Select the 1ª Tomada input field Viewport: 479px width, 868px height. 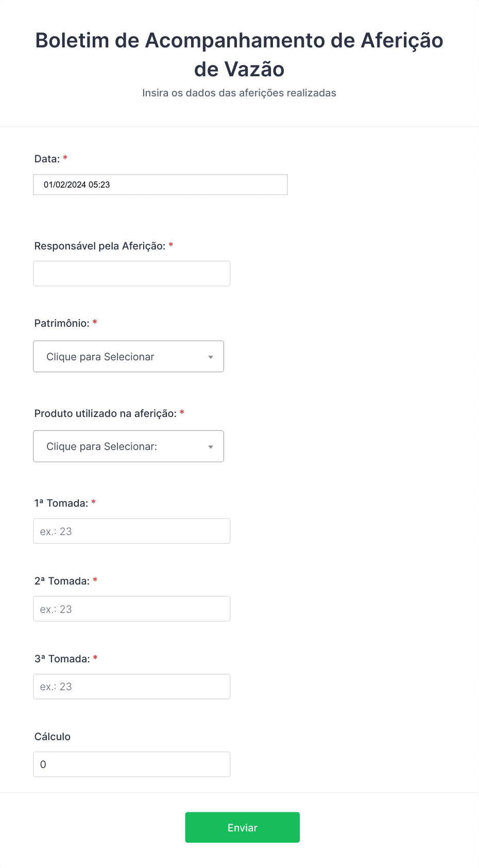click(x=131, y=531)
